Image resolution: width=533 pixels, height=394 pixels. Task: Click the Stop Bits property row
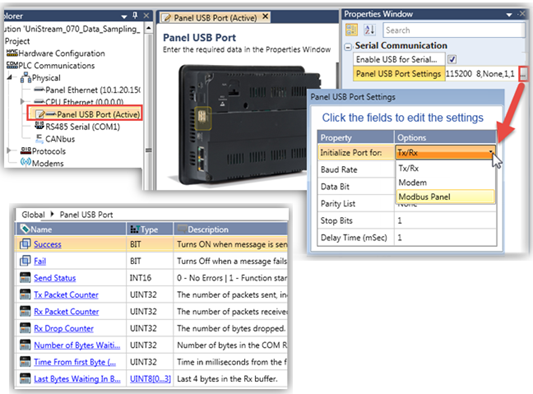(x=407, y=220)
